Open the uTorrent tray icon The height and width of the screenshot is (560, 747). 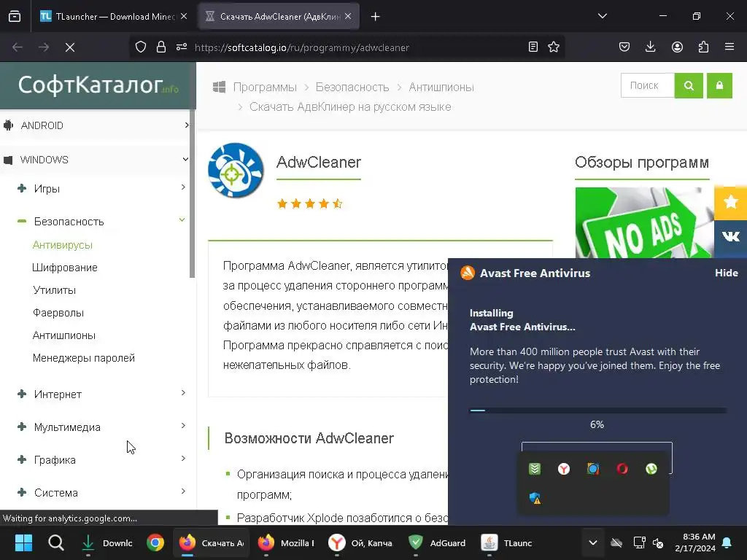pyautogui.click(x=651, y=469)
